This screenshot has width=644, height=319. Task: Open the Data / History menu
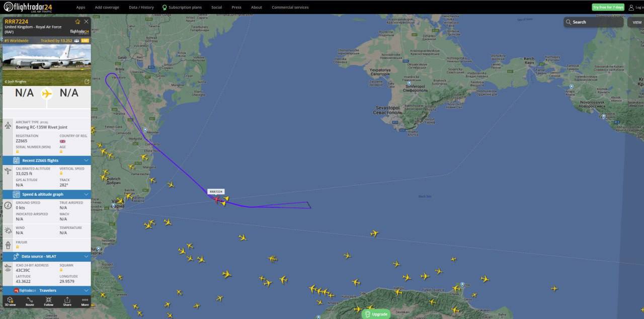point(141,8)
